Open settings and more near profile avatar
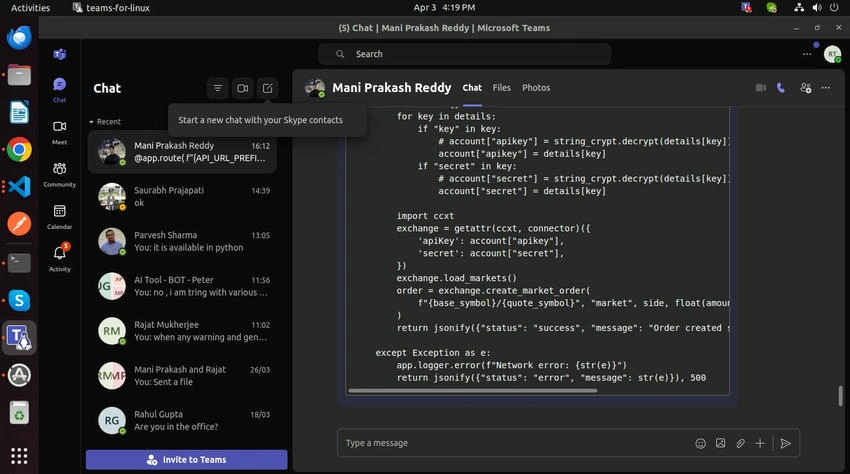This screenshot has height=474, width=850. click(807, 54)
